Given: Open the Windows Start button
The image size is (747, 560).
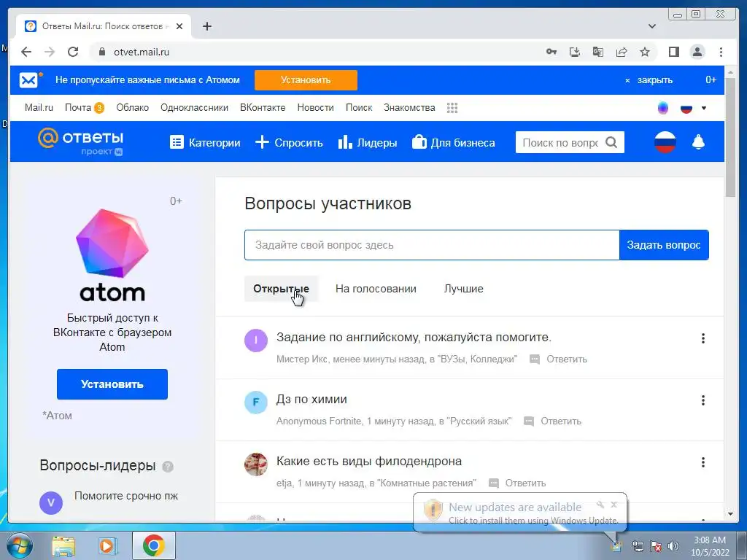Looking at the screenshot, I should (18, 545).
